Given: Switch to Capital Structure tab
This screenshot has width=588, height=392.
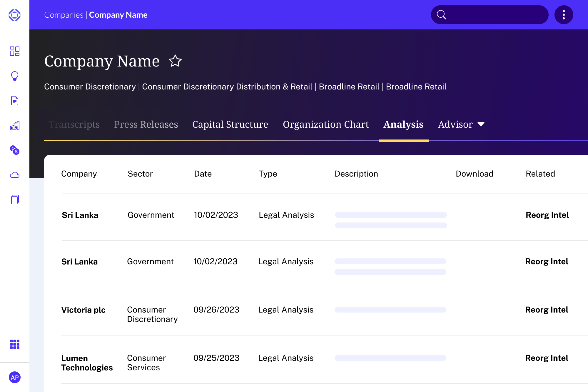Looking at the screenshot, I should pyautogui.click(x=230, y=124).
